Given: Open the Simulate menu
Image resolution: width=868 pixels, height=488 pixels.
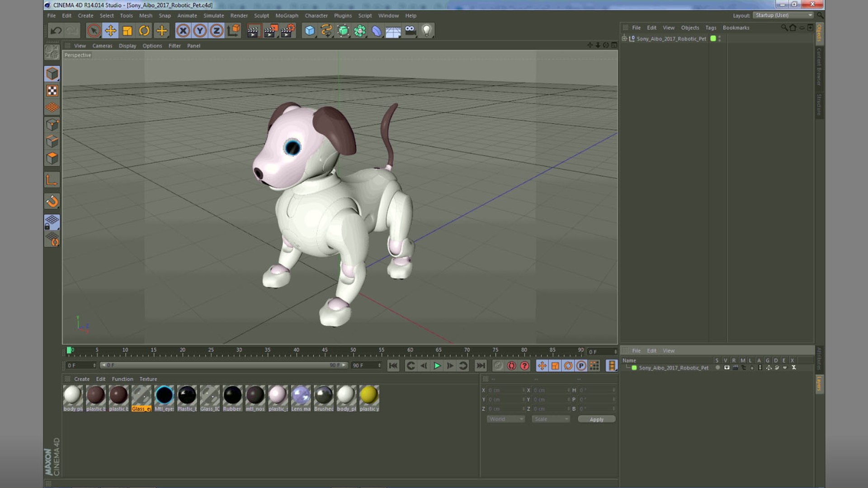Looking at the screenshot, I should point(213,15).
